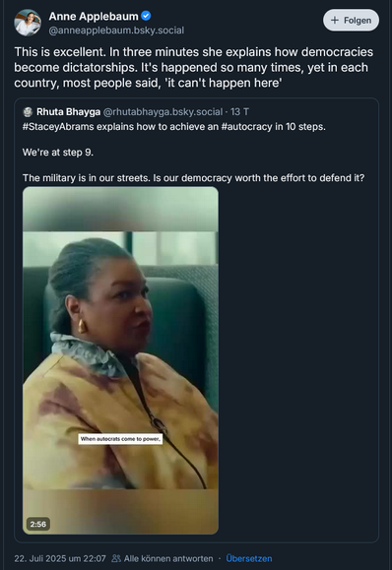Follow Anne Applebaum with the Folgen button
Viewport: 392px width, 570px height.
351,20
